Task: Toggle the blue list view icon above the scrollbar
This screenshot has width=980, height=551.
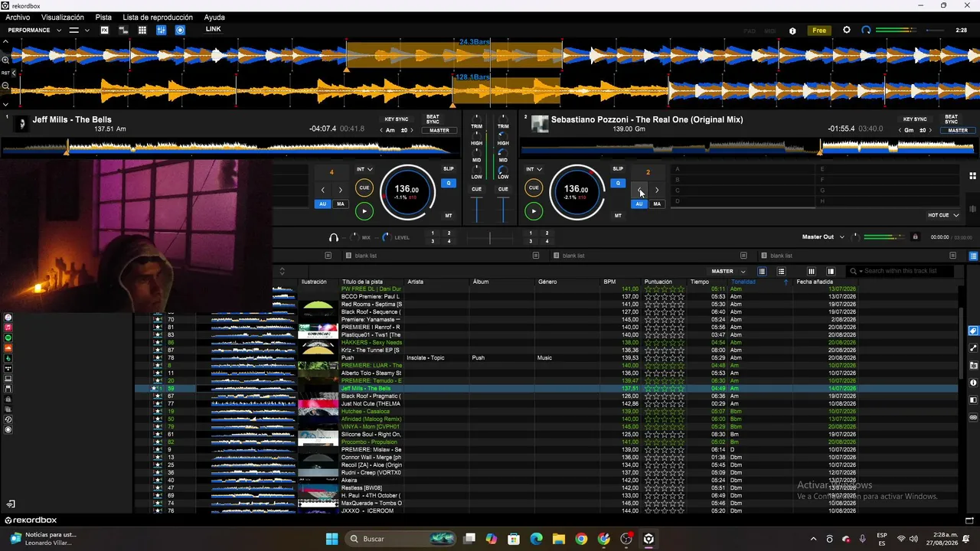Action: pyautogui.click(x=973, y=256)
